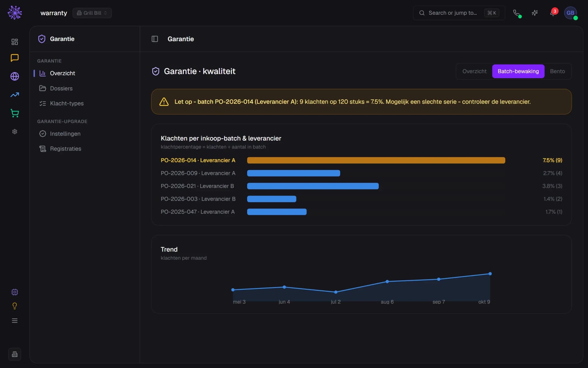588x368 pixels.
Task: Open the globe icon in left rail
Action: [x=15, y=76]
